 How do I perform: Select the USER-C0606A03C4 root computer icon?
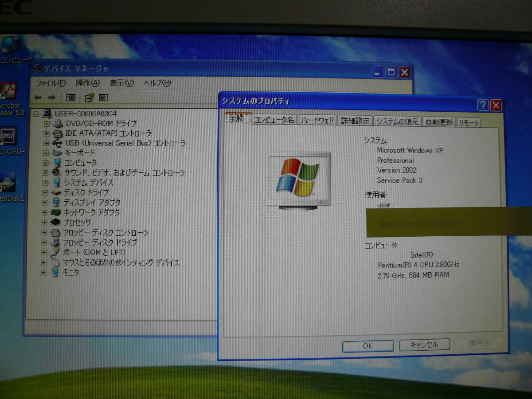pyautogui.click(x=48, y=113)
